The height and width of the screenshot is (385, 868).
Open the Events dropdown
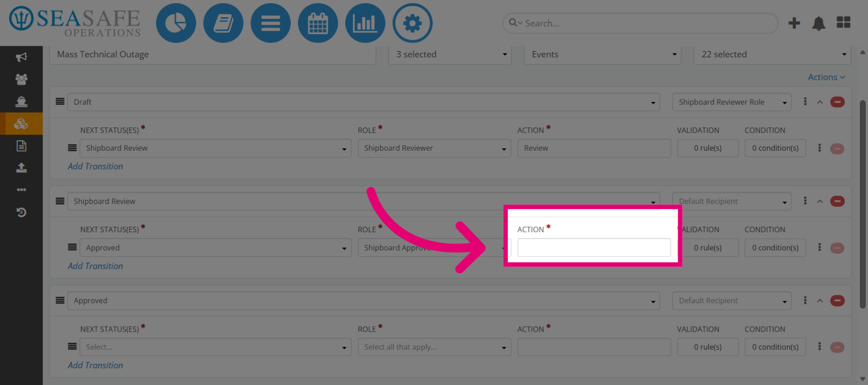603,55
